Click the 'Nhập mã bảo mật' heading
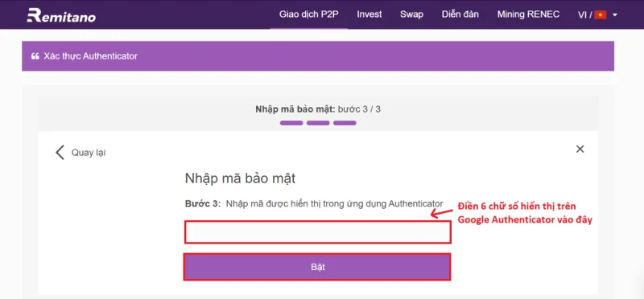The height and width of the screenshot is (299, 644). (240, 178)
